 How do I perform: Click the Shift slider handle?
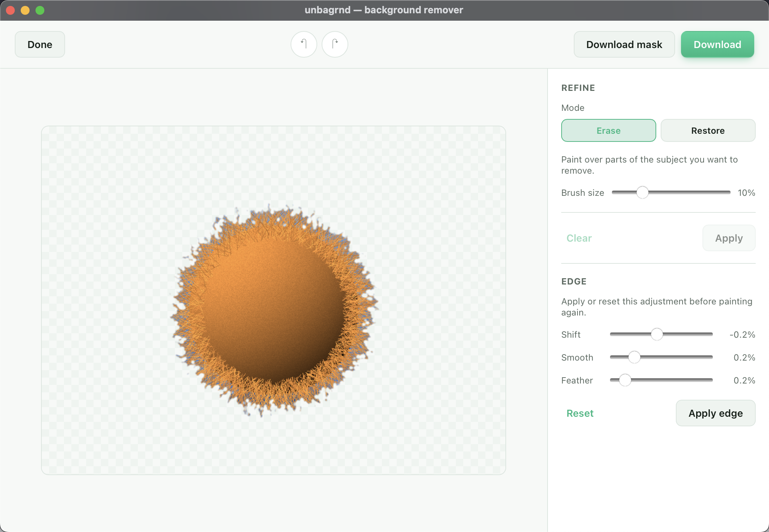point(657,334)
